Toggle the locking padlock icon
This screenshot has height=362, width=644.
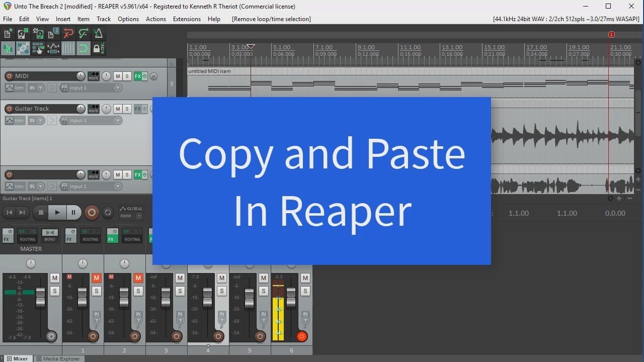pyautogui.click(x=98, y=49)
